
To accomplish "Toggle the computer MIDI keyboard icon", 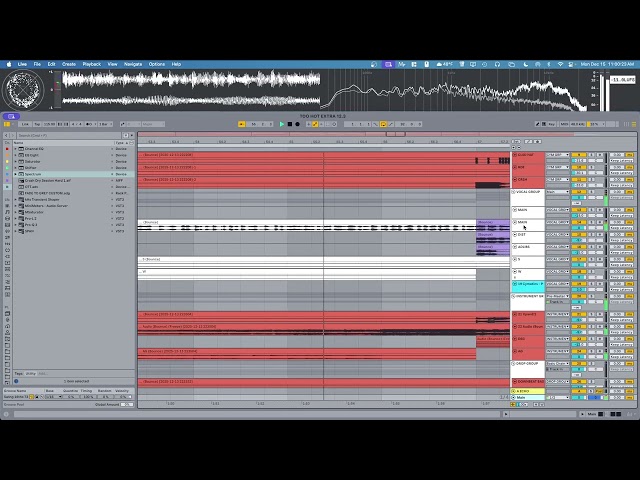I will tap(544, 124).
